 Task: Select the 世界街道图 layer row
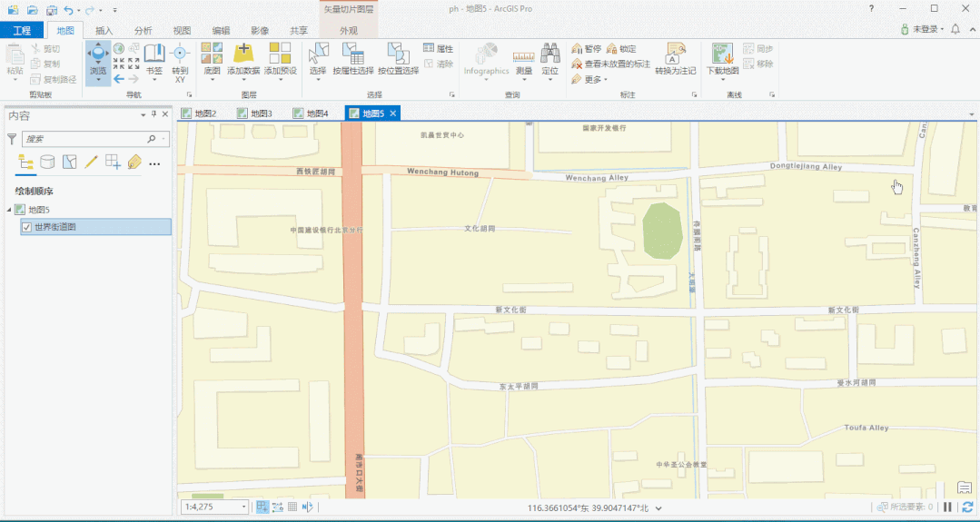coord(95,227)
